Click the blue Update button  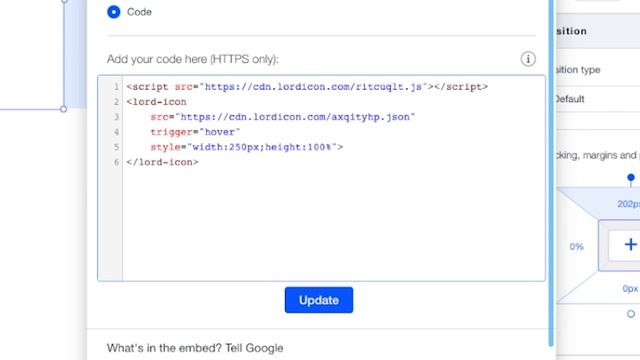[x=319, y=300]
